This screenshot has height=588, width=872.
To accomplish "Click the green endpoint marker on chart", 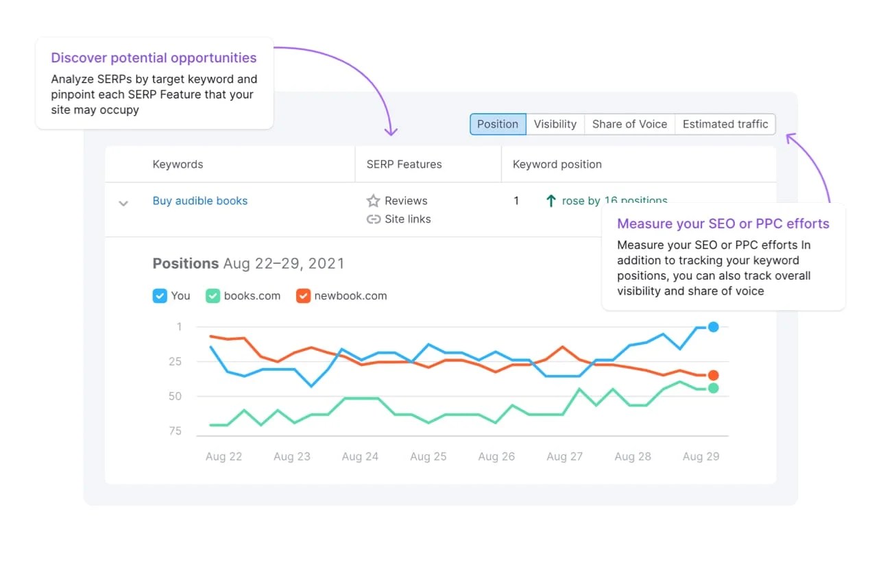I will 713,388.
